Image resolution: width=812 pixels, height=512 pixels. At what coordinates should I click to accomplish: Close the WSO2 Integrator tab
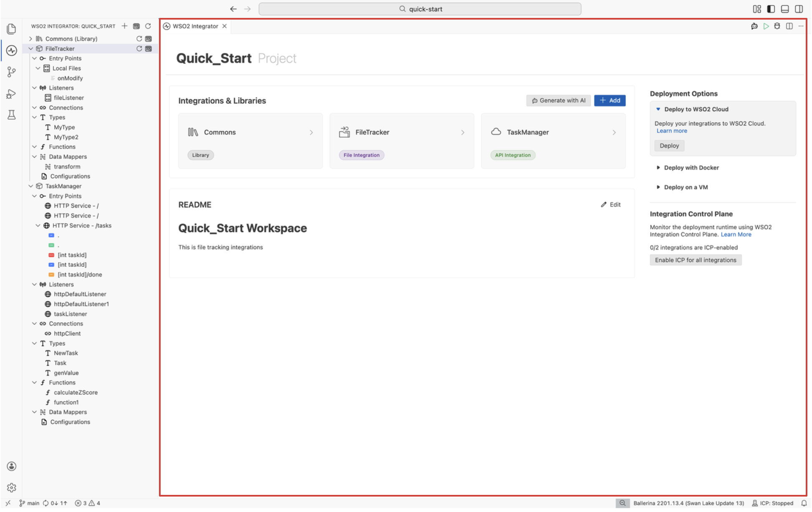pos(224,26)
